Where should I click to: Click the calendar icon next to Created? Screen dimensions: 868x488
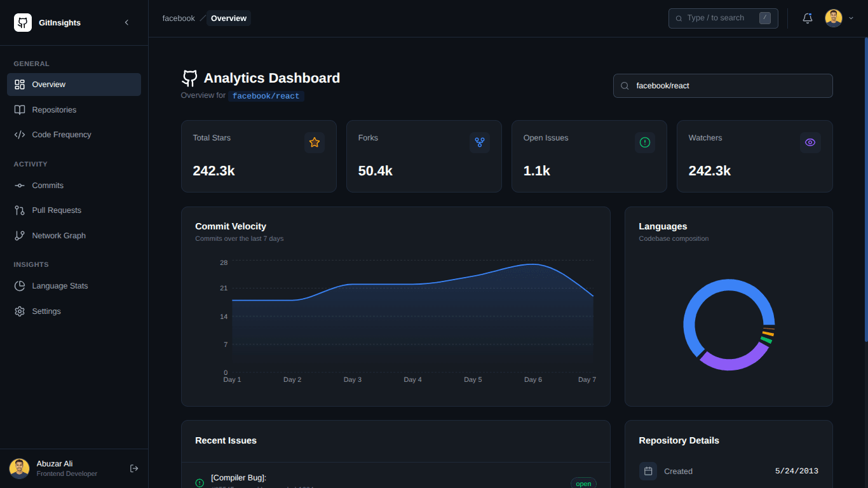coord(648,471)
